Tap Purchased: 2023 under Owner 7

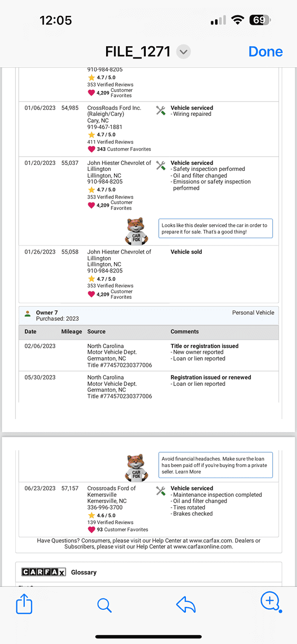[58, 319]
